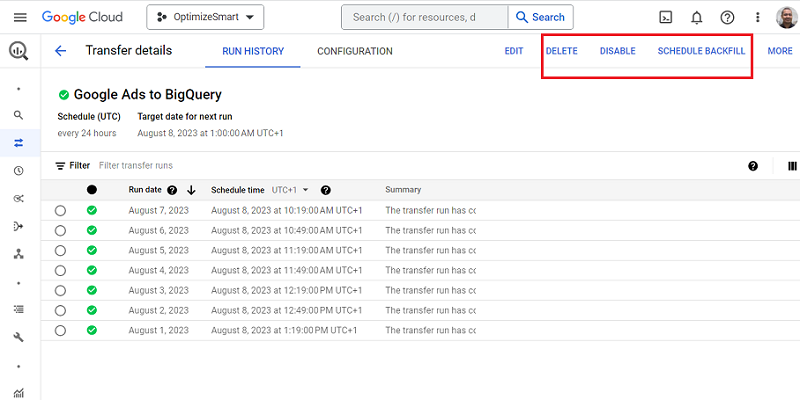Open the wrench administration sidebar icon
This screenshot has width=800, height=400.
(x=19, y=337)
